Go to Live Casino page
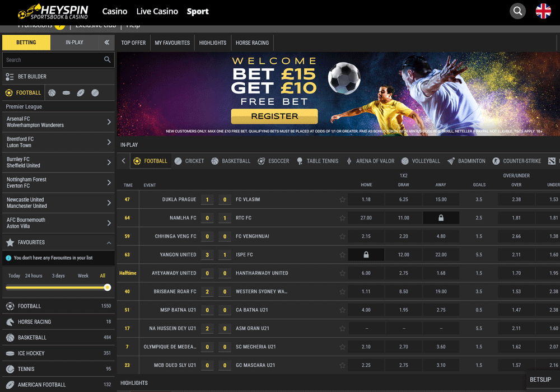Screen dimensions: 560x392 tap(157, 11)
